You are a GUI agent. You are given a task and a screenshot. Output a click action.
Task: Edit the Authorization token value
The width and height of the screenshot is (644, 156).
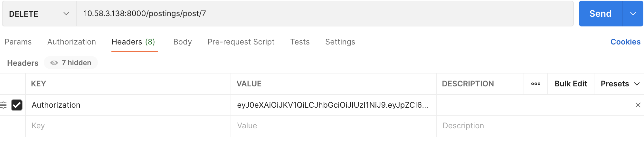click(x=333, y=105)
